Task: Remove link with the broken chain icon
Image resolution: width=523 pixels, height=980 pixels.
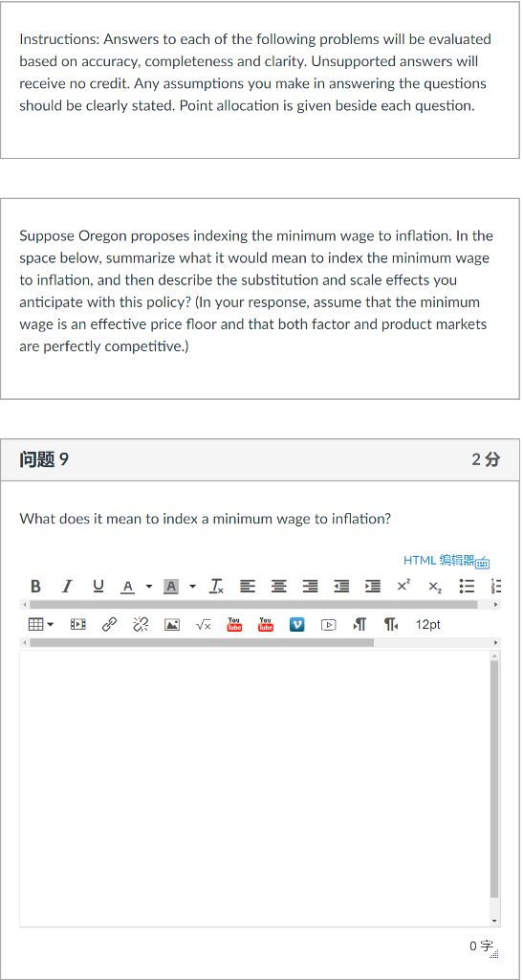Action: click(x=142, y=624)
